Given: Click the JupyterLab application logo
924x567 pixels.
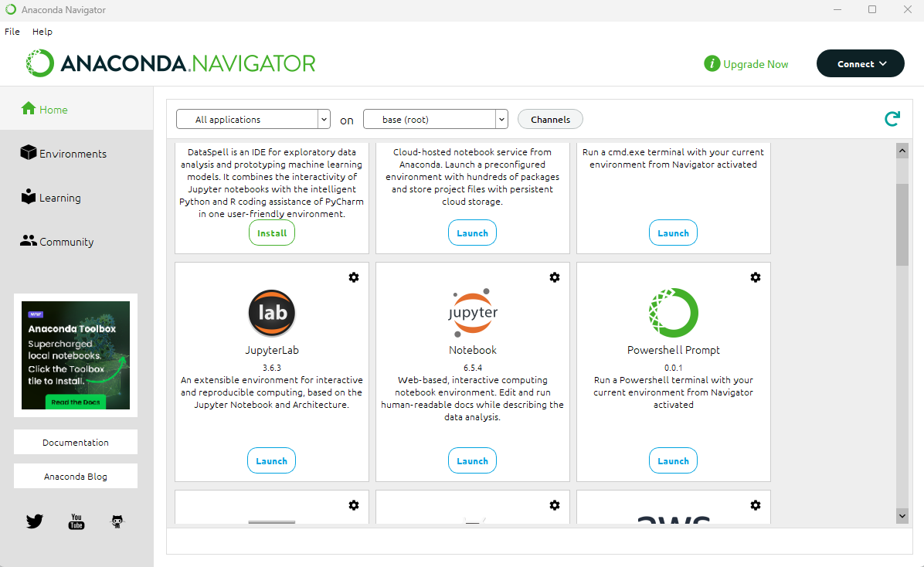Looking at the screenshot, I should (x=272, y=313).
